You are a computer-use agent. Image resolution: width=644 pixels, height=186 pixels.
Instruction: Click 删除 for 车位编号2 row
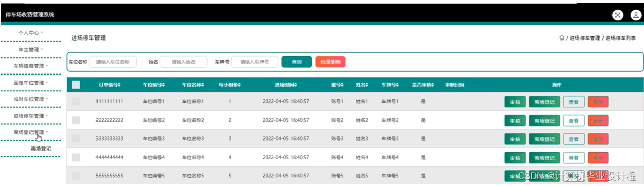[x=598, y=121]
